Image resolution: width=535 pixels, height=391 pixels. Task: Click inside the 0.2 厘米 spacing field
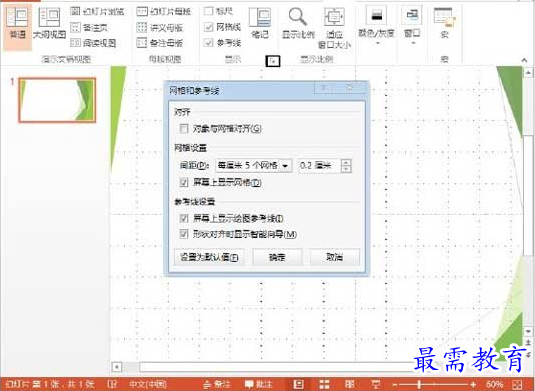coord(320,165)
